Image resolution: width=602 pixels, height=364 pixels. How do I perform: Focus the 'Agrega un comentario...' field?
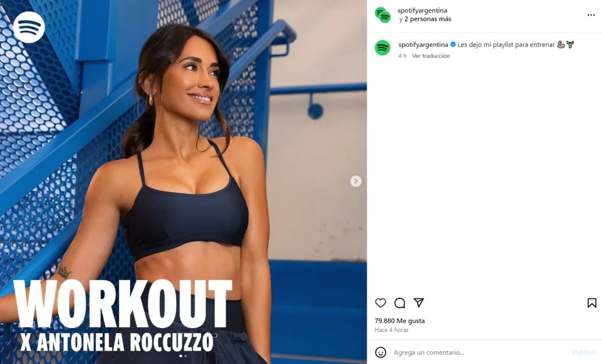click(x=480, y=352)
